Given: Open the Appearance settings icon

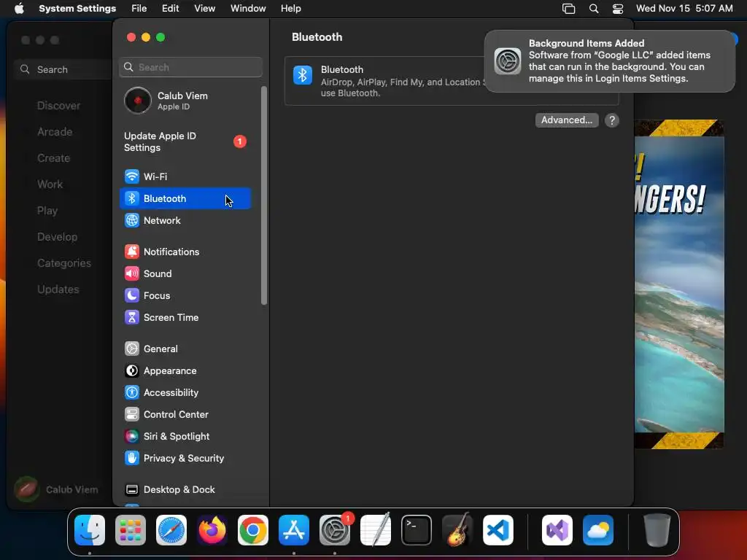Looking at the screenshot, I should (132, 371).
